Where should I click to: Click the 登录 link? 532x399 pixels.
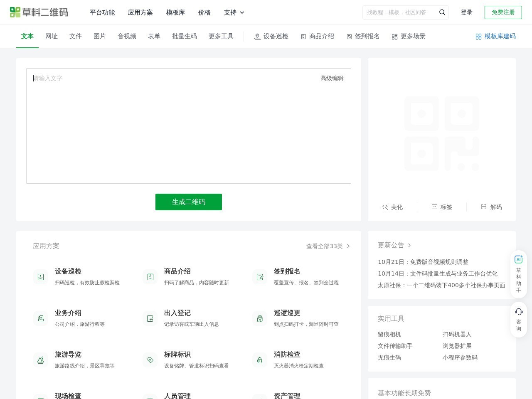click(467, 12)
